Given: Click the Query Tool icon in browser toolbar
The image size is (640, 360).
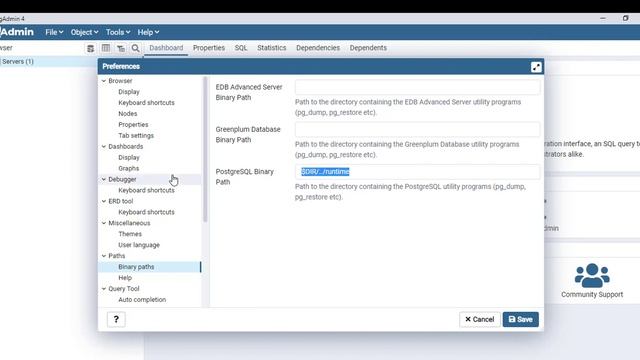Looking at the screenshot, I should [91, 48].
